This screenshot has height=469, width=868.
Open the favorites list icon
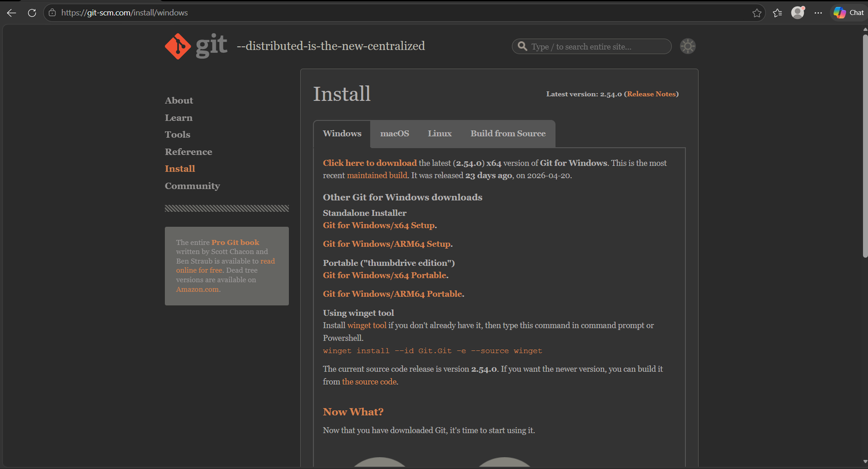click(777, 13)
